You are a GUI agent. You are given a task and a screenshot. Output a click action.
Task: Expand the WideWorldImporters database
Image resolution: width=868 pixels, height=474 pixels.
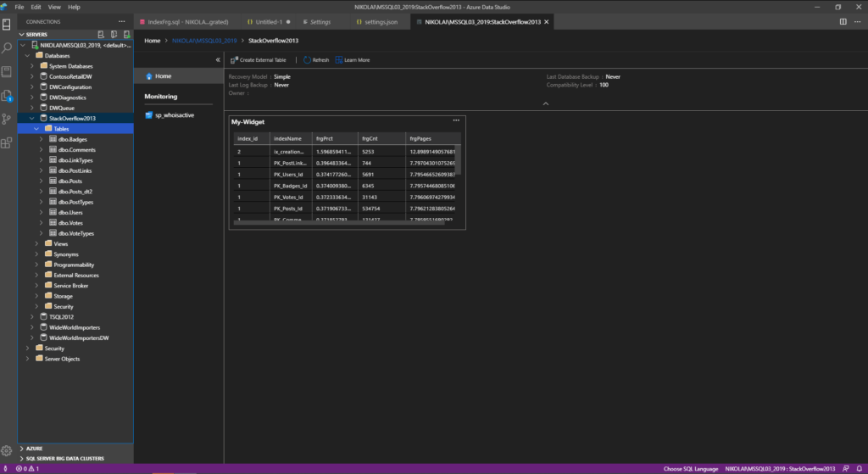click(32, 327)
